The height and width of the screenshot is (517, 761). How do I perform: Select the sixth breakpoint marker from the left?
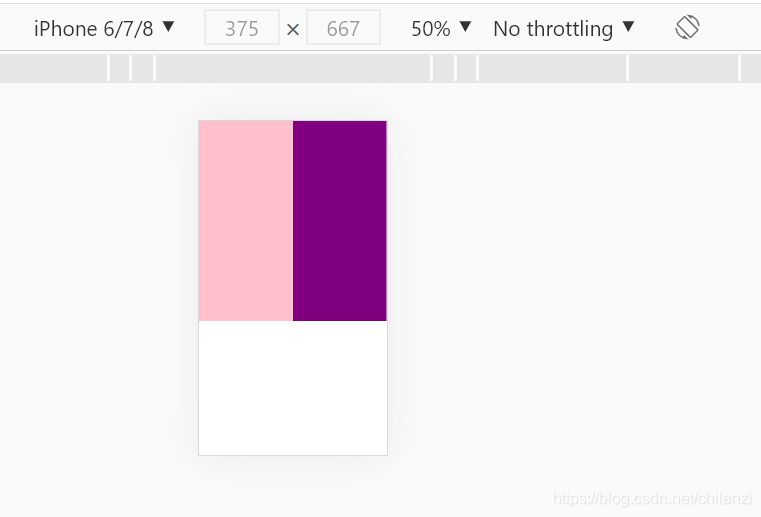[x=478, y=68]
